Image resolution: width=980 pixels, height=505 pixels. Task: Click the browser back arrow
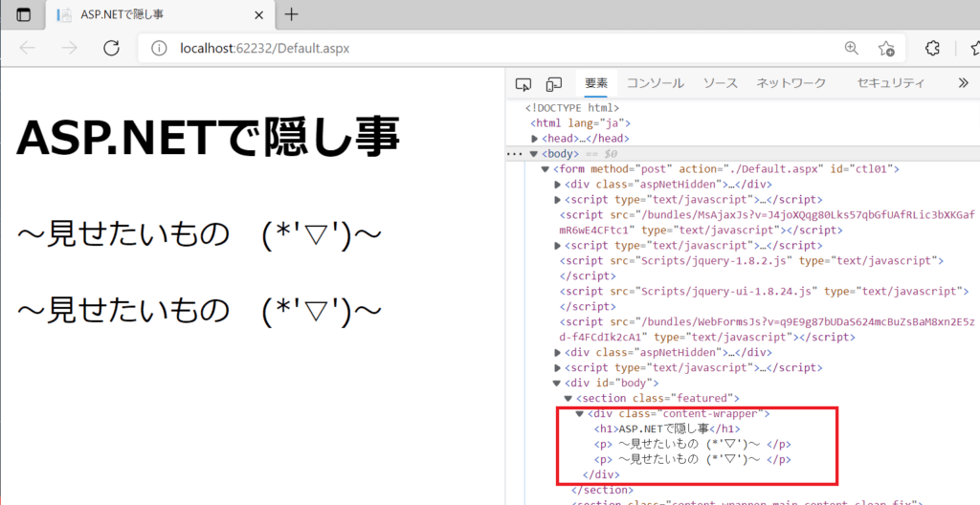pos(27,49)
